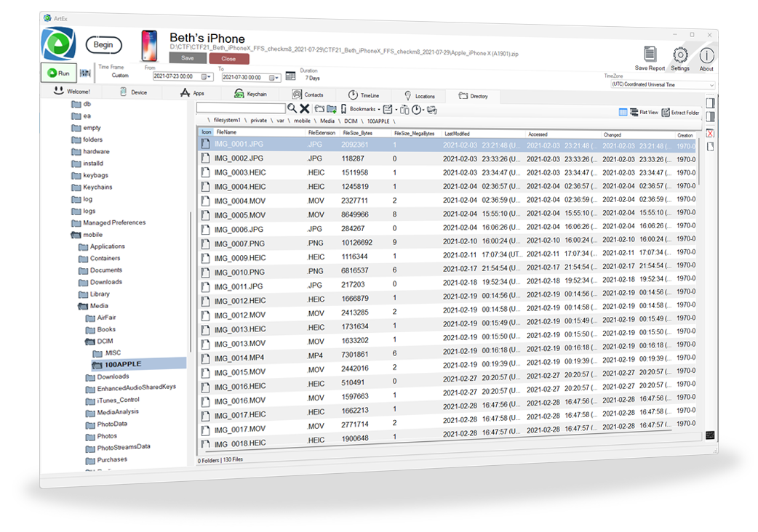This screenshot has width=758, height=532.
Task: Click the Save Report icon
Action: pos(650,55)
